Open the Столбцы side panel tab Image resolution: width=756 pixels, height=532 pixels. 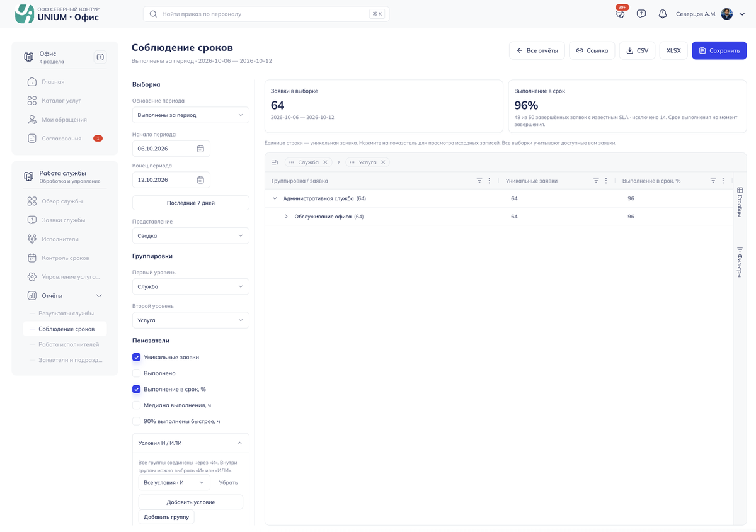click(740, 201)
